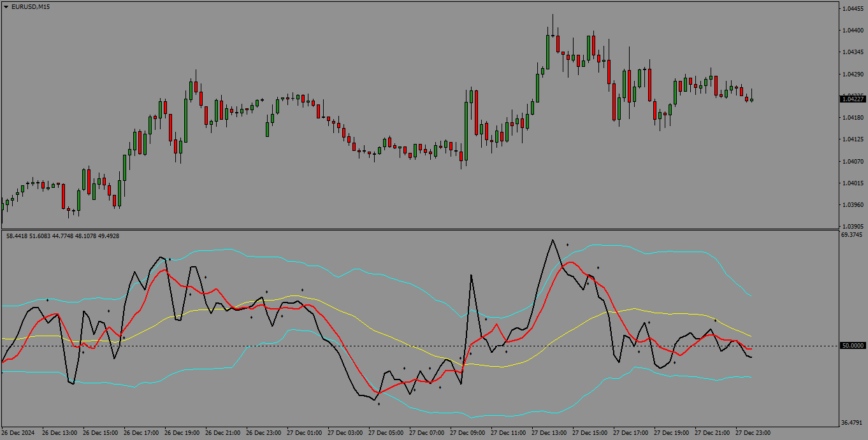
Task: Click the 27 Dec 19:00 time label
Action: point(672,433)
